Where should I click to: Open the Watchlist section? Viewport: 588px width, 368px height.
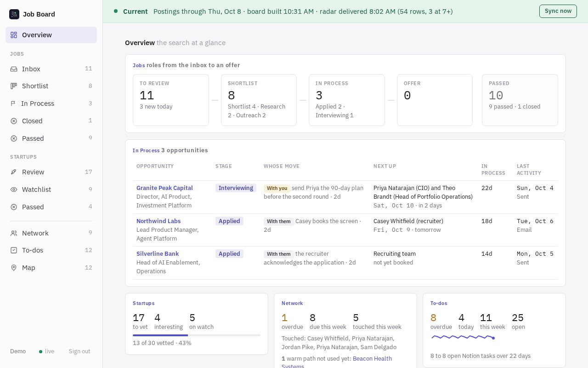(51, 190)
